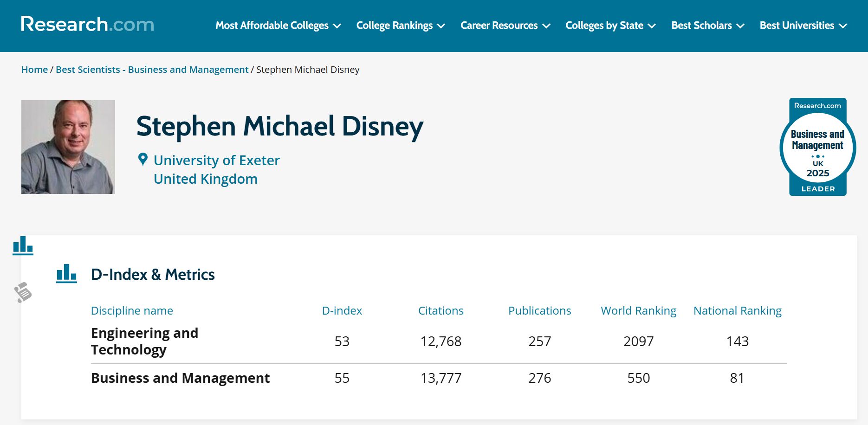Screen dimensions: 868x425
Task: Click the United Kingdom link
Action: tap(205, 179)
